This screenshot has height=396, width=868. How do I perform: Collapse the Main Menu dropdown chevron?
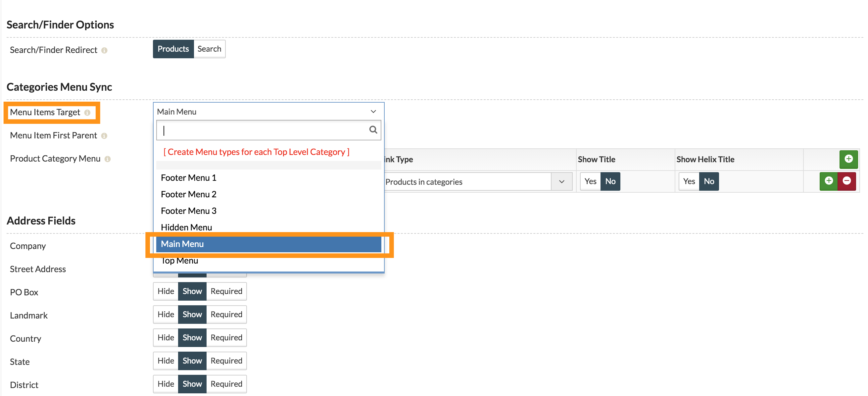point(373,112)
